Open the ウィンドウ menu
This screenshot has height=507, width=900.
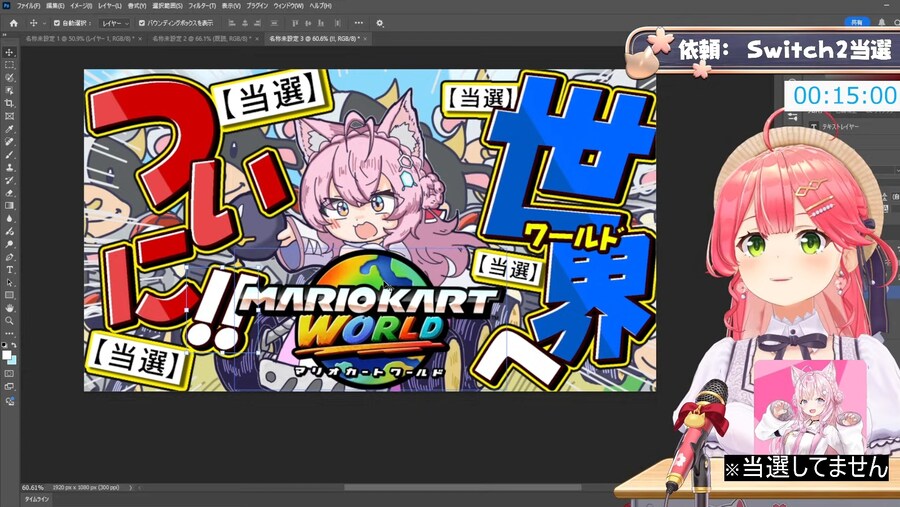[x=289, y=6]
